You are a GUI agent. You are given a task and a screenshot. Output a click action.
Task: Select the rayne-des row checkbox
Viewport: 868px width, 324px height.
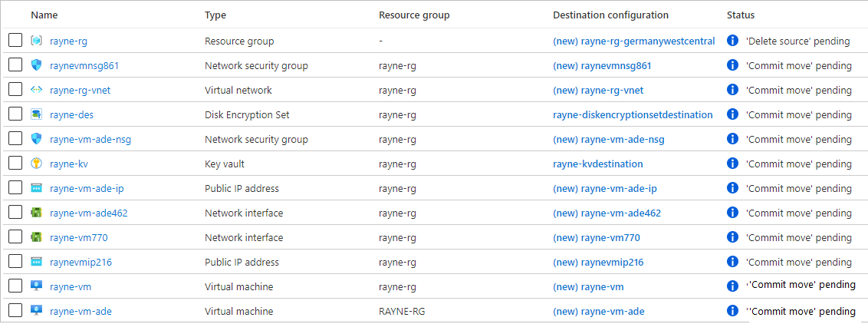[15, 114]
